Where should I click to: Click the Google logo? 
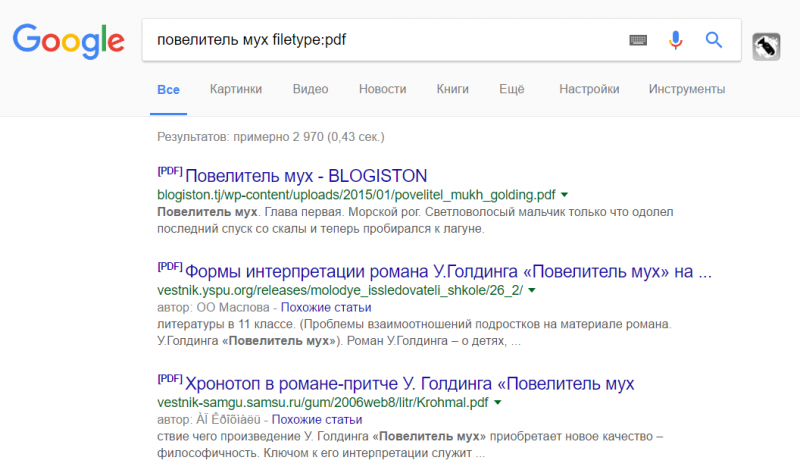tap(68, 41)
